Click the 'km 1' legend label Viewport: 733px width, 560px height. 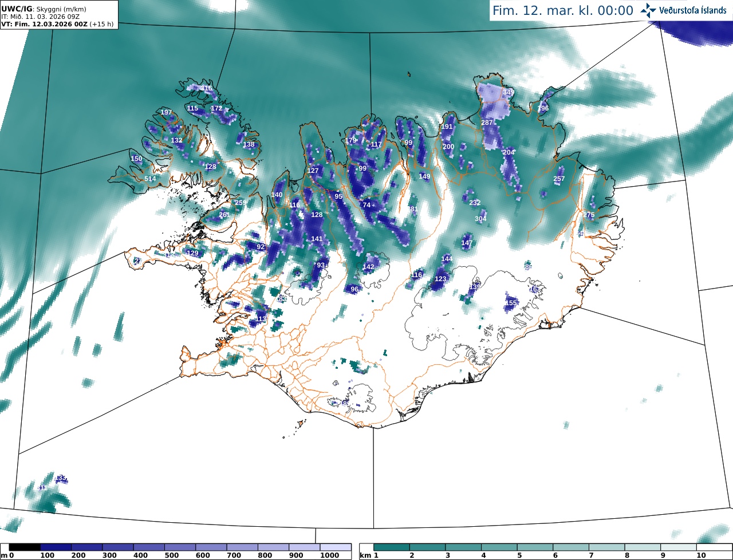click(x=369, y=555)
